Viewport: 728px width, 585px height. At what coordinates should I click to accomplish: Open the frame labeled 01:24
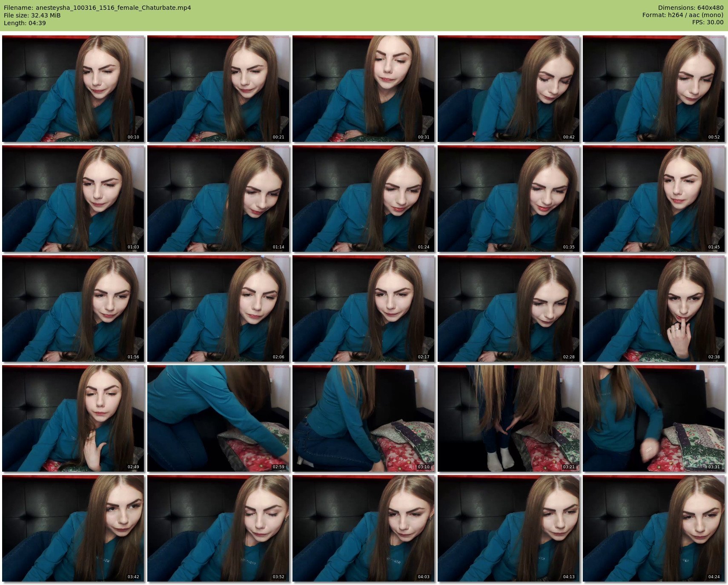[364, 199]
